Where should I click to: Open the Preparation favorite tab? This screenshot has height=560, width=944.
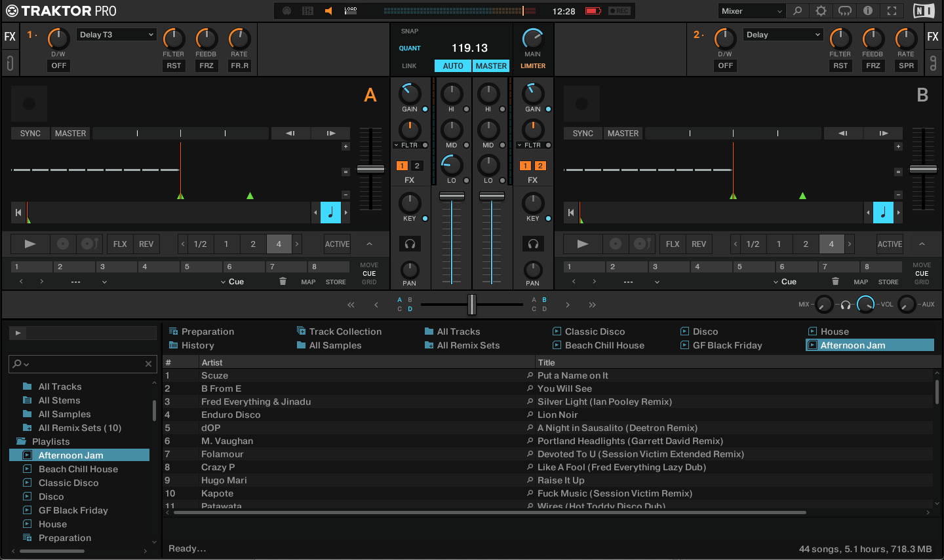[x=202, y=331]
